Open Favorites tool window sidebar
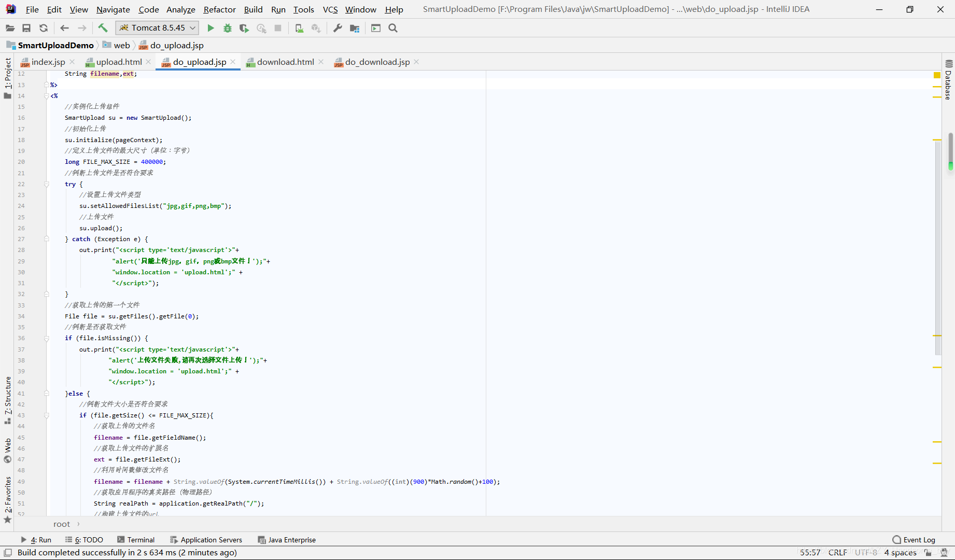 click(7, 500)
